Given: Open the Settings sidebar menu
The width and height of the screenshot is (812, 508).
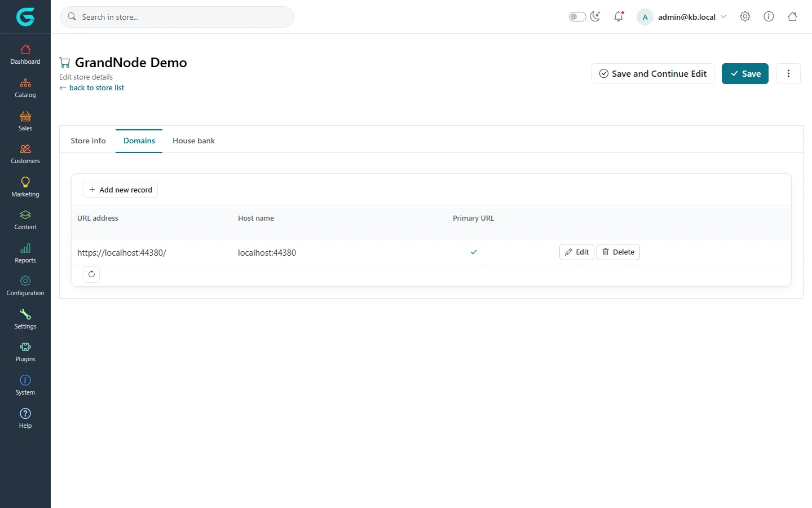Looking at the screenshot, I should [x=25, y=319].
